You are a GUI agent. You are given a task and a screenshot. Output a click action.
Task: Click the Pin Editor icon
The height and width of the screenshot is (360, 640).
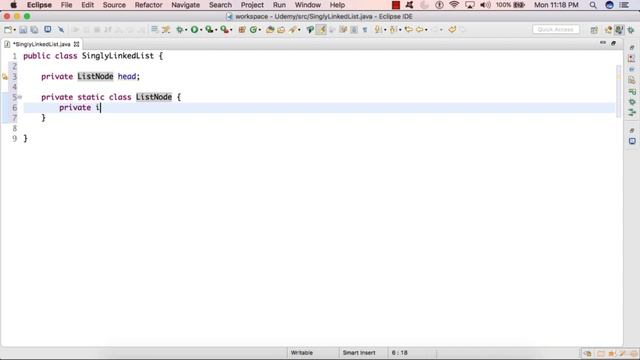pos(452,29)
